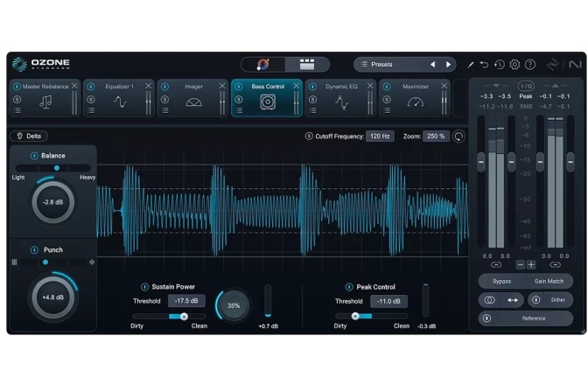The image size is (588, 385).
Task: Bypass the Master Rebalance module power button
Action: [x=17, y=87]
